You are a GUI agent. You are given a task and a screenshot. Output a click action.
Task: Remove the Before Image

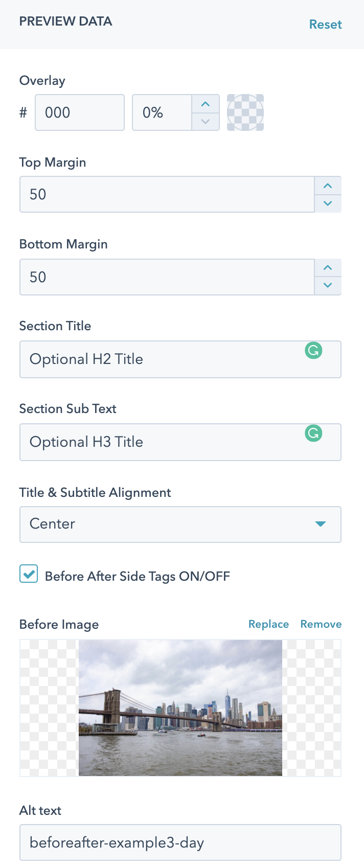[x=321, y=624]
